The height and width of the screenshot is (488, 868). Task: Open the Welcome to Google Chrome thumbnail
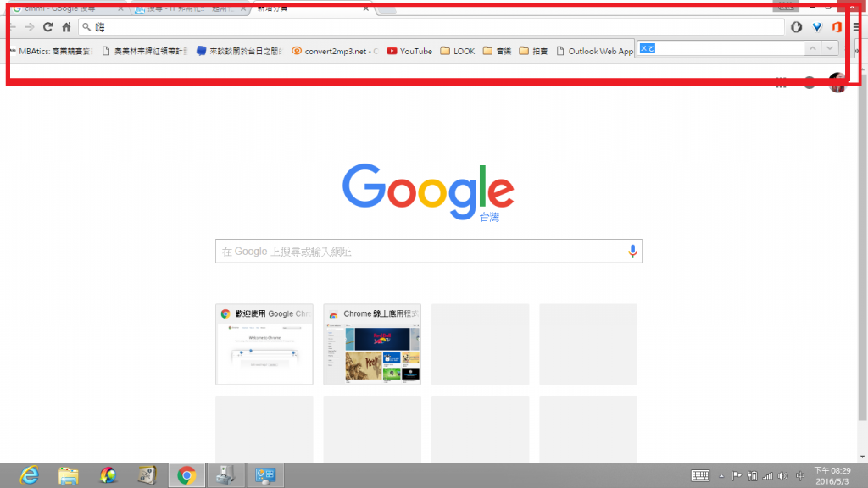[264, 344]
